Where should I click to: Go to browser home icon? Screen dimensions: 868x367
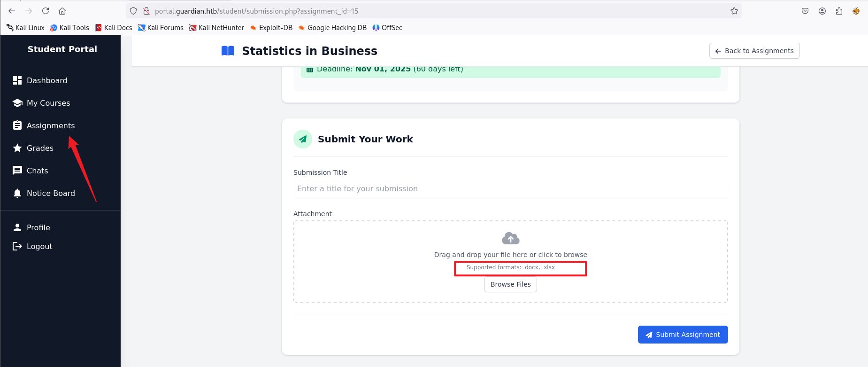point(62,11)
